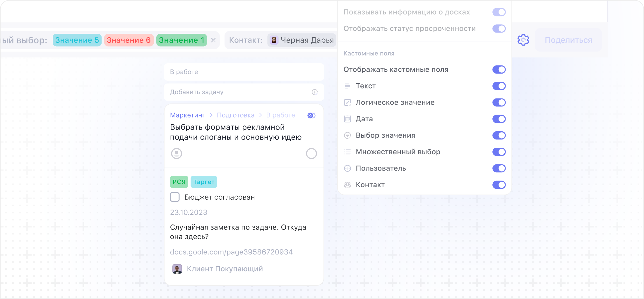Open the settings gear icon
Image resolution: width=644 pixels, height=299 pixels.
coord(523,40)
